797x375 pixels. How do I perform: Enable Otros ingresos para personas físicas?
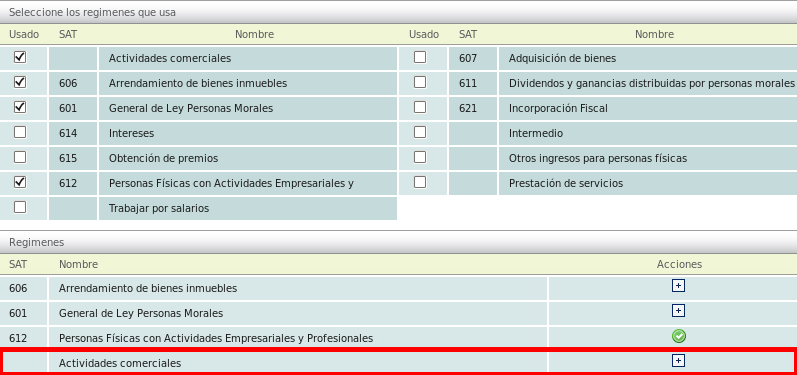(420, 157)
